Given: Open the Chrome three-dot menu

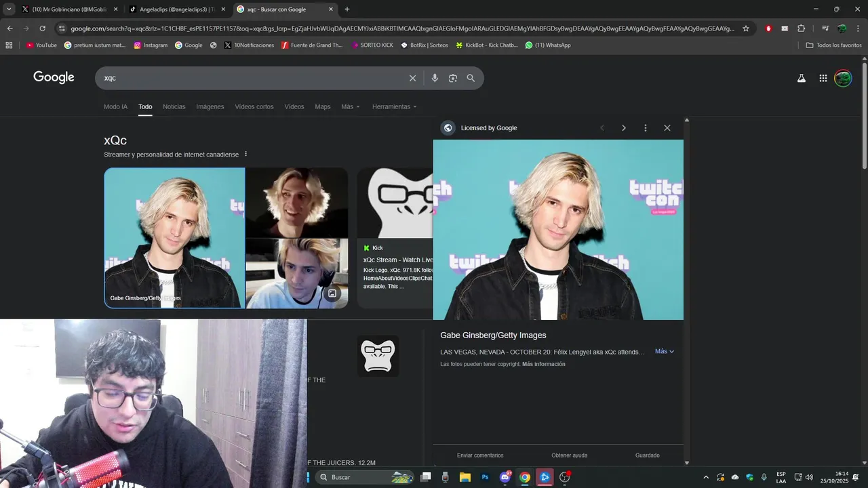Looking at the screenshot, I should 856,28.
